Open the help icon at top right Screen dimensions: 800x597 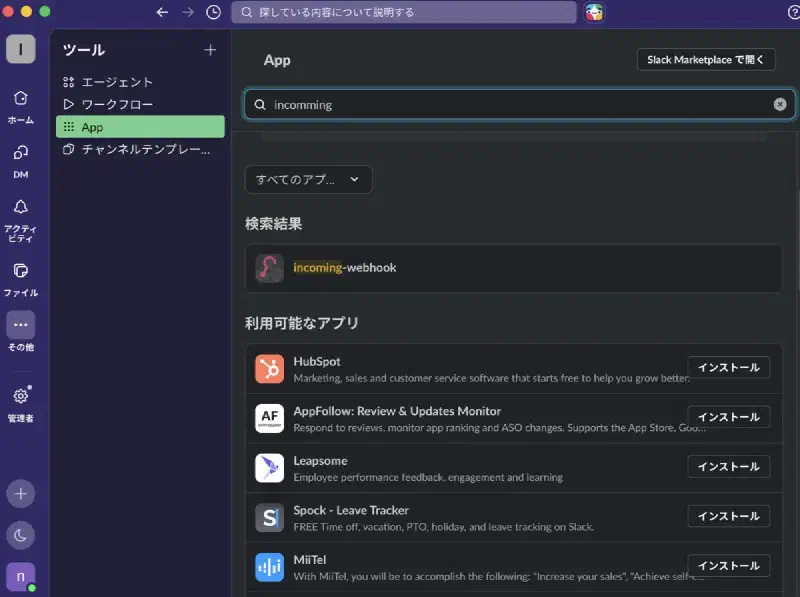(x=794, y=12)
